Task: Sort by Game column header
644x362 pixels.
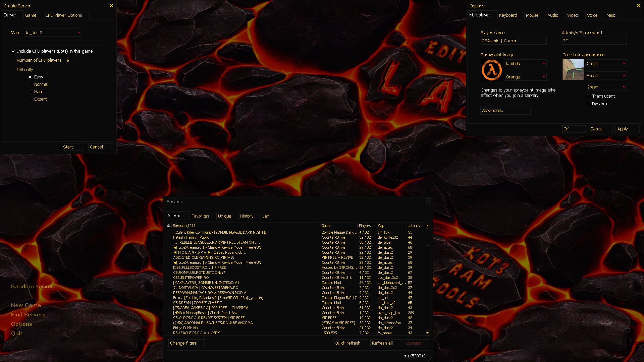Action: click(339, 226)
